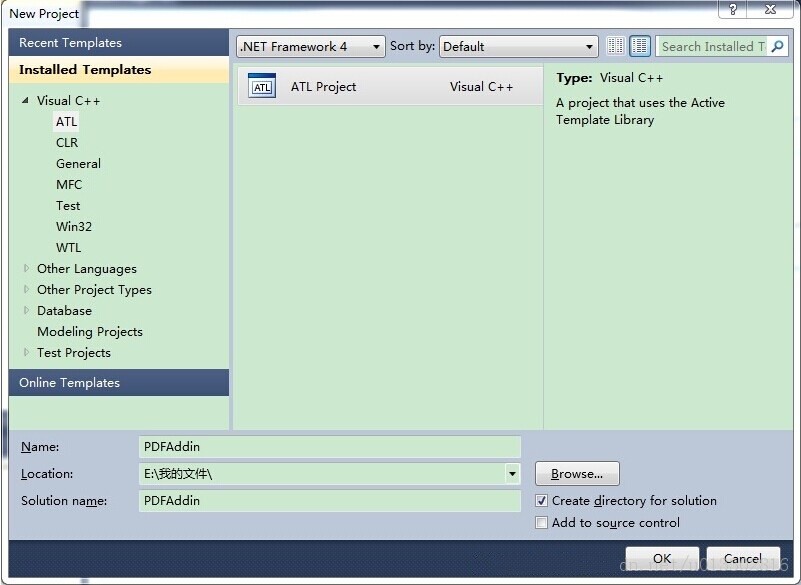The width and height of the screenshot is (801, 585).
Task: Close the New Project dialog
Action: 770,9
